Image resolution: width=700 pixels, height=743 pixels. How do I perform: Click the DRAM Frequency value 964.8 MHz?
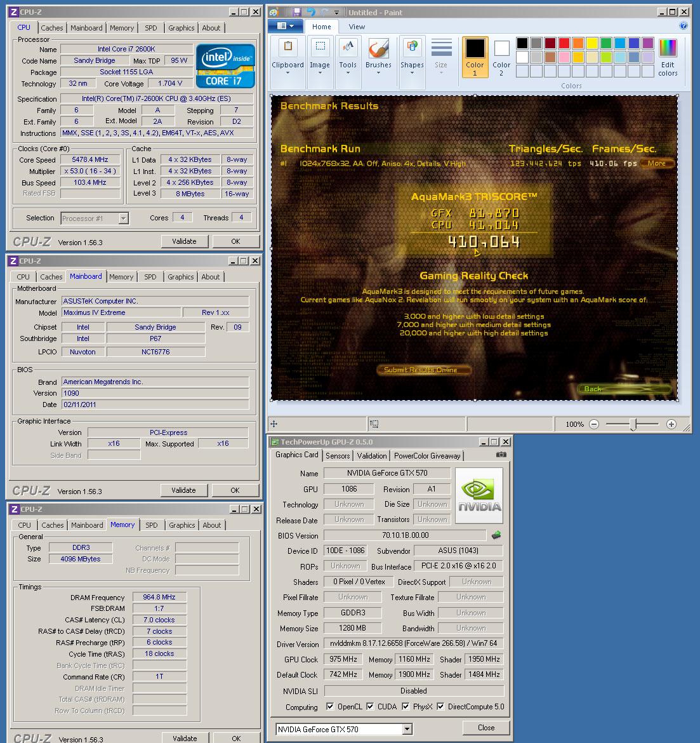(159, 597)
